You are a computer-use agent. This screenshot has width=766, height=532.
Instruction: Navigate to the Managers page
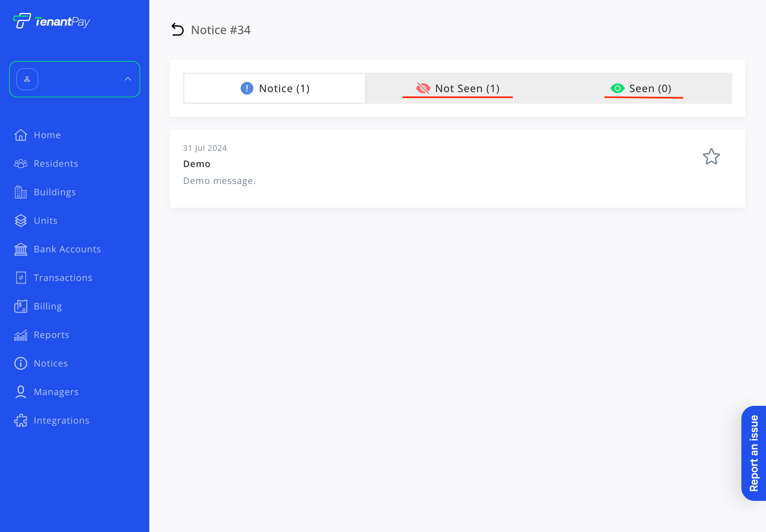coord(56,392)
